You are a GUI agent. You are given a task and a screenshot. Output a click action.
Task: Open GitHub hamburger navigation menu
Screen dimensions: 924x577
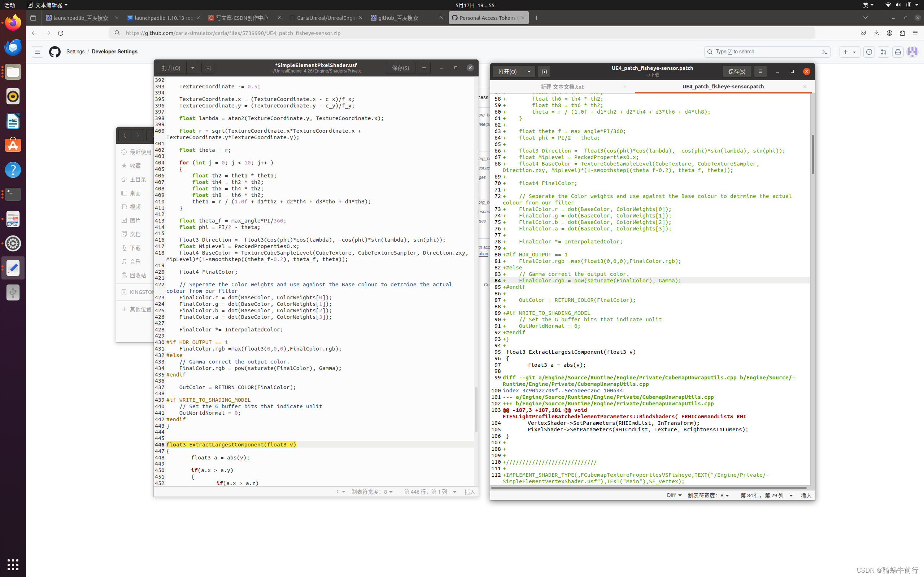(x=38, y=52)
